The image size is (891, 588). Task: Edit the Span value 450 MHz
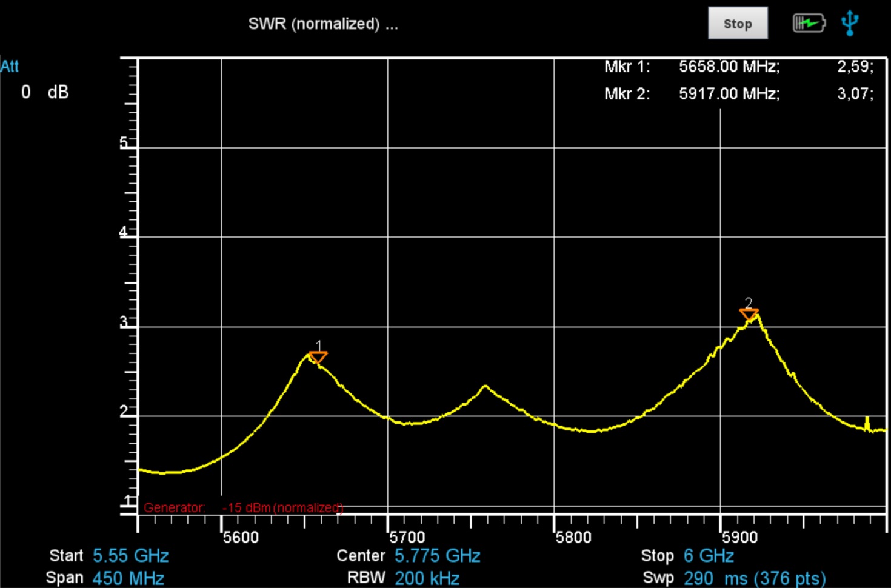[128, 578]
